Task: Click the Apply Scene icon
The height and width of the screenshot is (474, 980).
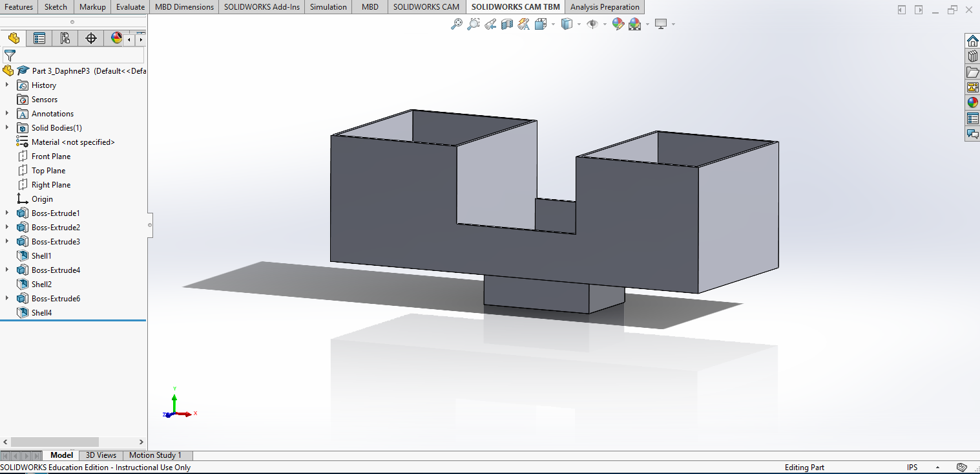Action: click(635, 24)
